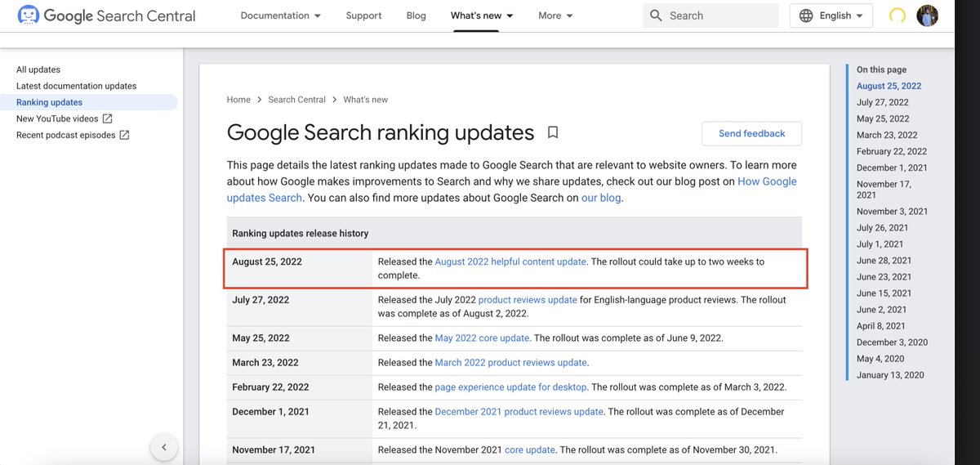This screenshot has width=980, height=465.
Task: Expand the More menu
Action: click(555, 16)
